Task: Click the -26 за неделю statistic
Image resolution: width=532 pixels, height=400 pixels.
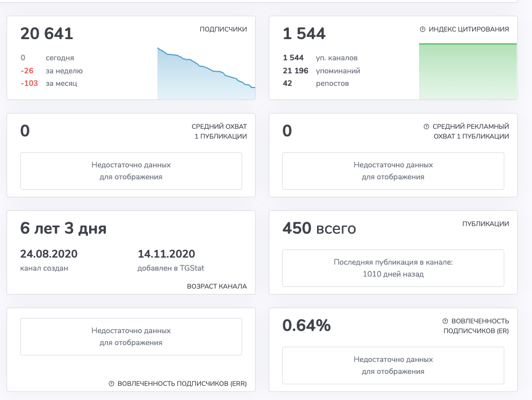Action: click(x=52, y=71)
